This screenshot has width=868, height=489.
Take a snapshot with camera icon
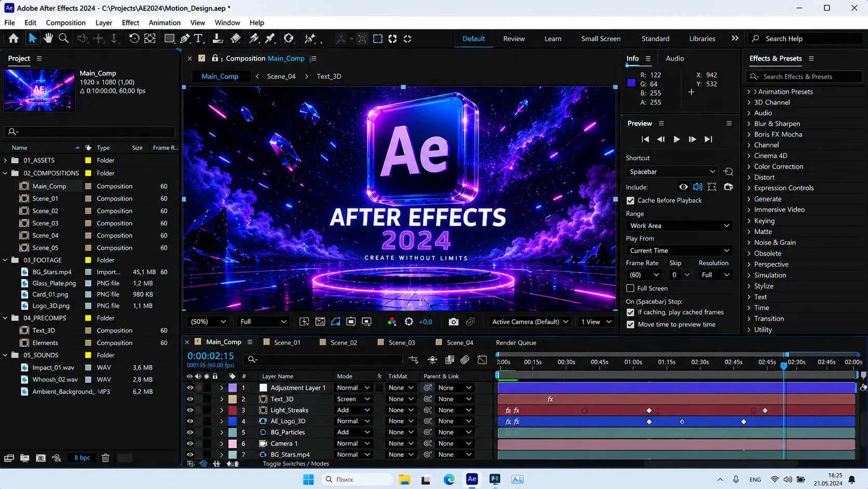click(453, 322)
